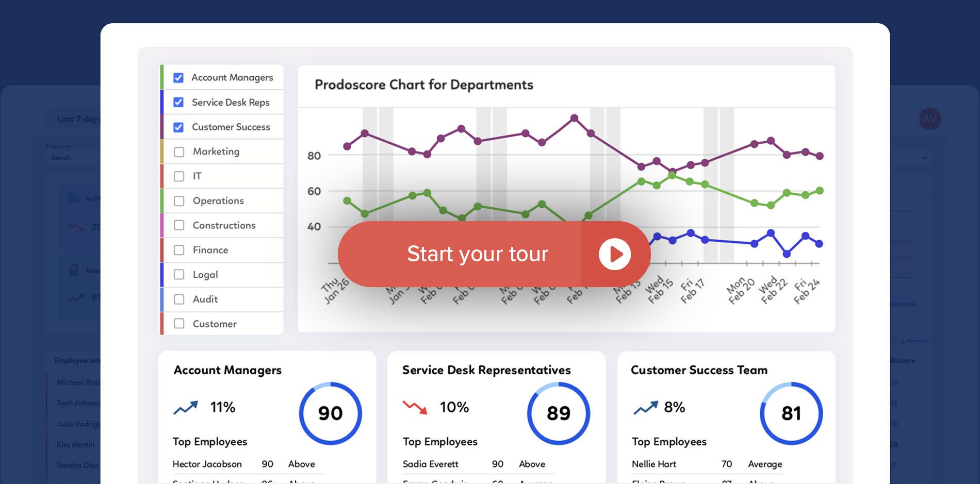This screenshot has height=484, width=980.
Task: Check the Constructions checkbox
Action: [179, 225]
